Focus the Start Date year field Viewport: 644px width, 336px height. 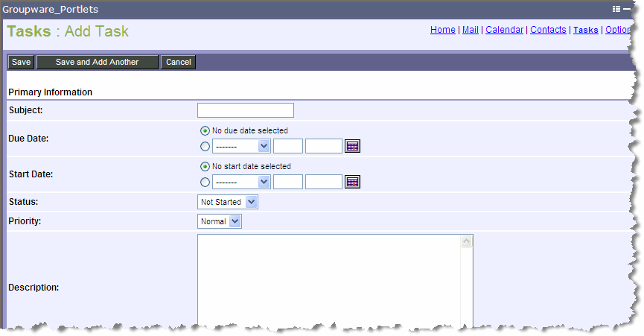[324, 182]
